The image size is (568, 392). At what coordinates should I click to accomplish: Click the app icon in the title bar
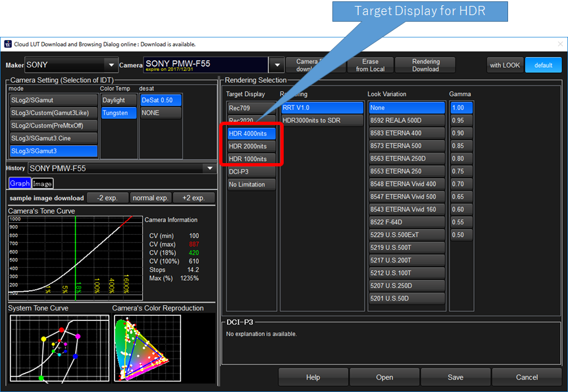[x=8, y=44]
